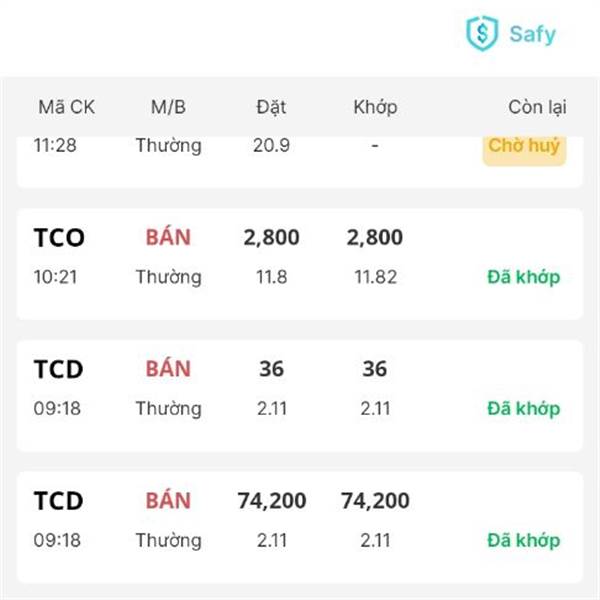Open the Safy logo text
600x600 pixels.
click(532, 35)
